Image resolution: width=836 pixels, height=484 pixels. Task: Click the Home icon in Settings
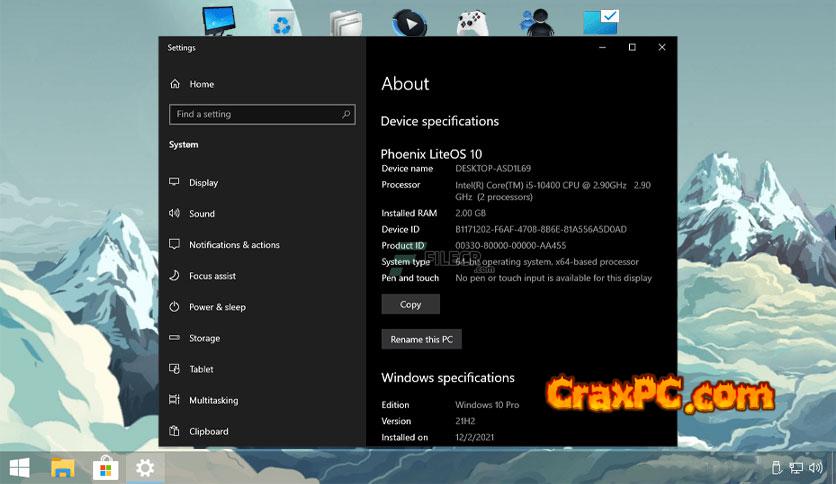[x=175, y=84]
